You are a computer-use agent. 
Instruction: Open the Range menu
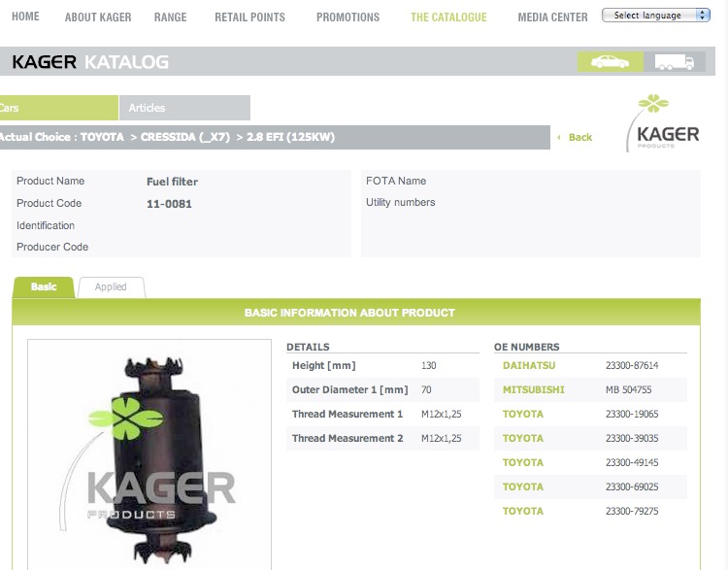point(170,17)
